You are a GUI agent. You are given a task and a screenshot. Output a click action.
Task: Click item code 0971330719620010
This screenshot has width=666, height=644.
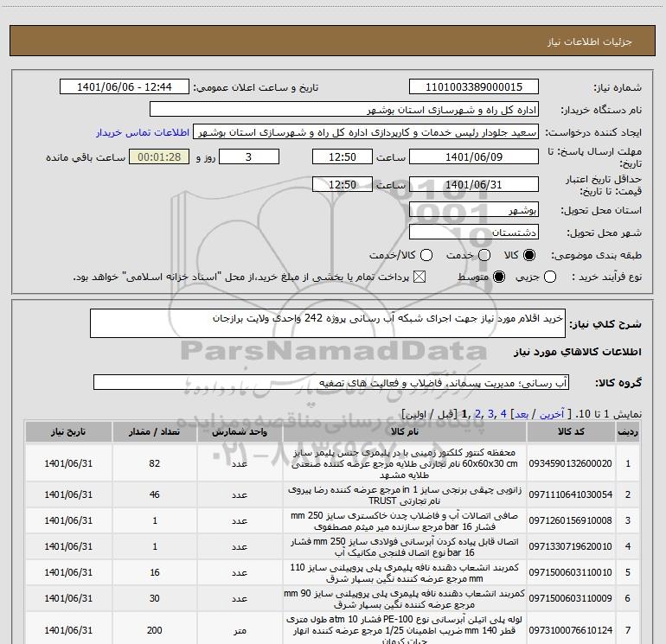[571, 546]
